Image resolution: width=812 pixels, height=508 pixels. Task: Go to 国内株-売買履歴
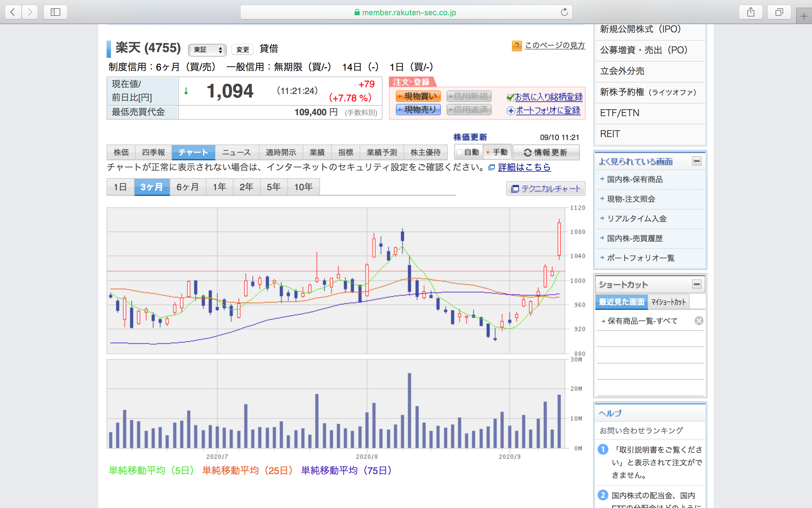click(635, 238)
